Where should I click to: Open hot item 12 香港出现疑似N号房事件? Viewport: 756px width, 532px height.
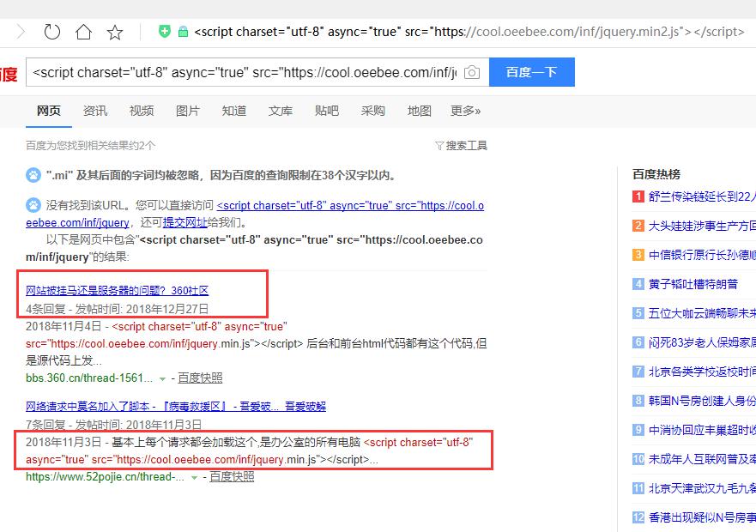[x=702, y=517]
